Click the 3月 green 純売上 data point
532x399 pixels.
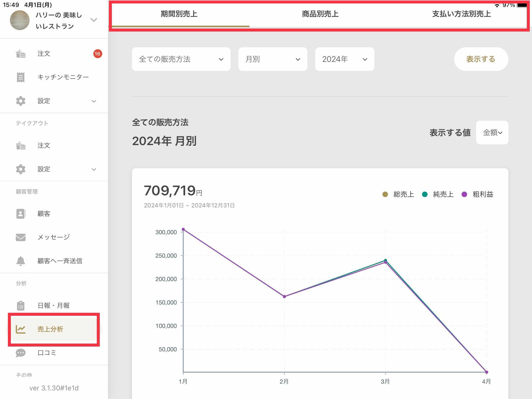[385, 260]
